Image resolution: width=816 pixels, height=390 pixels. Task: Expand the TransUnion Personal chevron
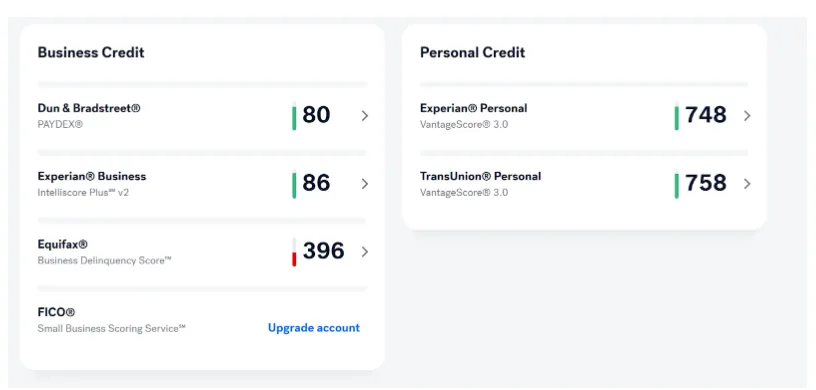(x=747, y=184)
